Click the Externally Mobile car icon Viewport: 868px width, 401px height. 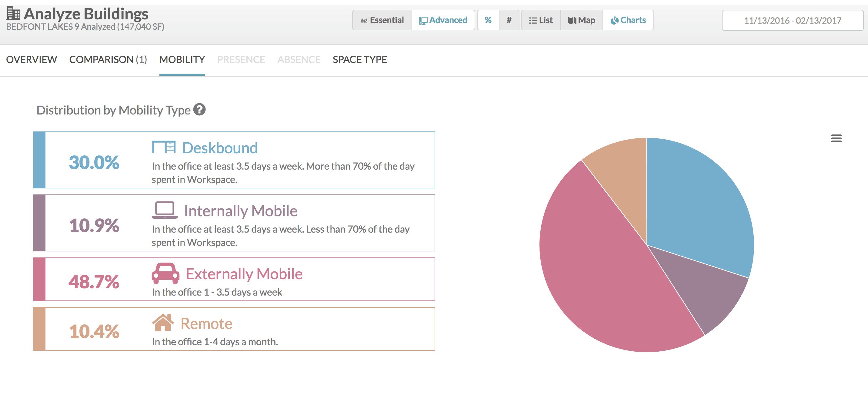coord(165,273)
